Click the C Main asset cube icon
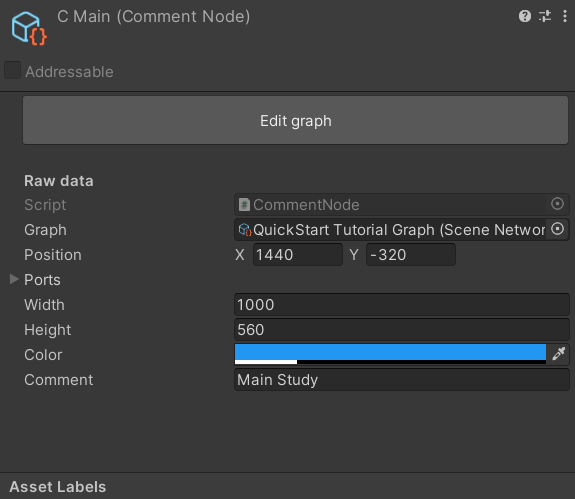The width and height of the screenshot is (575, 499). tap(29, 28)
